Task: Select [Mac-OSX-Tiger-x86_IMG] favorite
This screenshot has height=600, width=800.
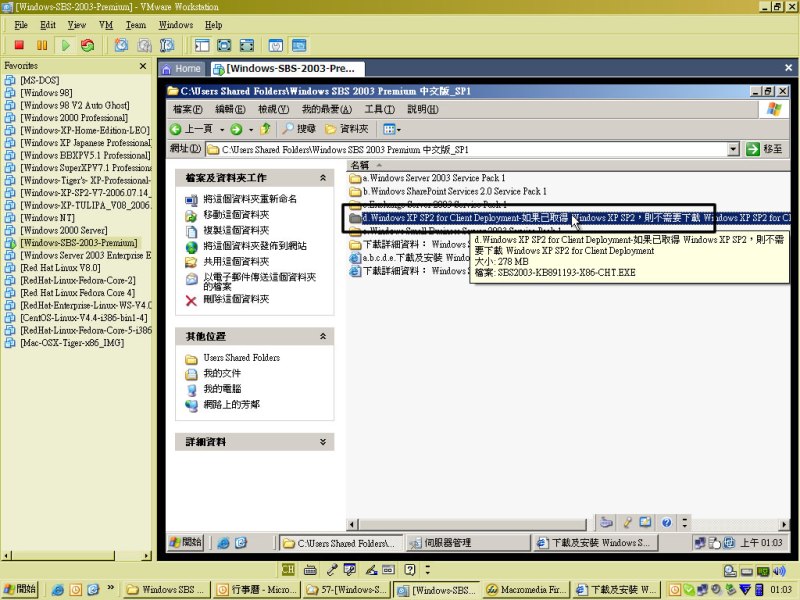Action: (71, 342)
